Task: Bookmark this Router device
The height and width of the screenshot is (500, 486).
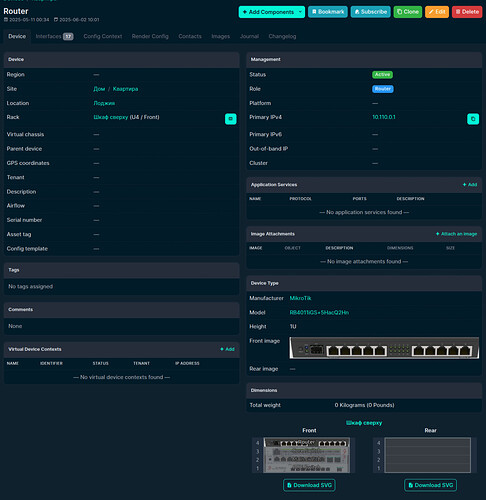Action: click(x=328, y=12)
